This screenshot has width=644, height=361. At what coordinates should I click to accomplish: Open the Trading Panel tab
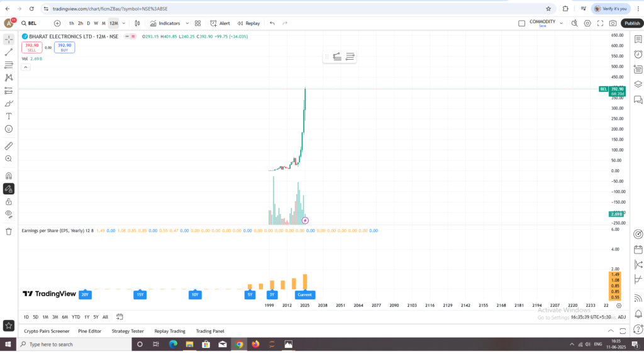(210, 331)
